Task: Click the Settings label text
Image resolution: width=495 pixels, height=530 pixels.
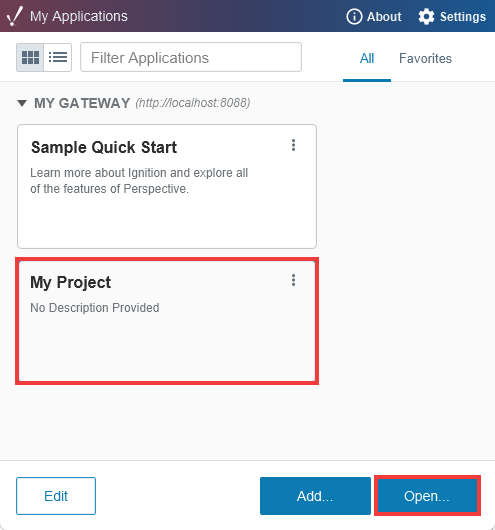Action: pos(463,17)
